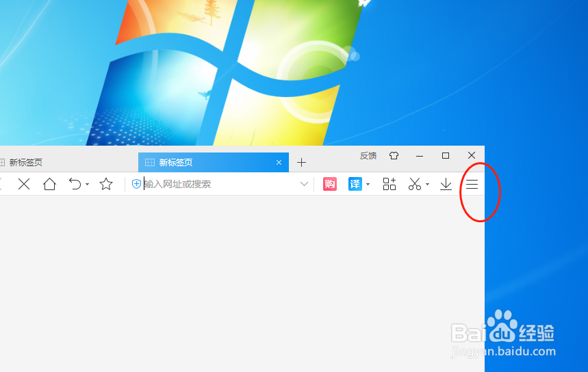This screenshot has width=588, height=372.
Task: Click the scissors screenshot tool
Action: tap(415, 185)
